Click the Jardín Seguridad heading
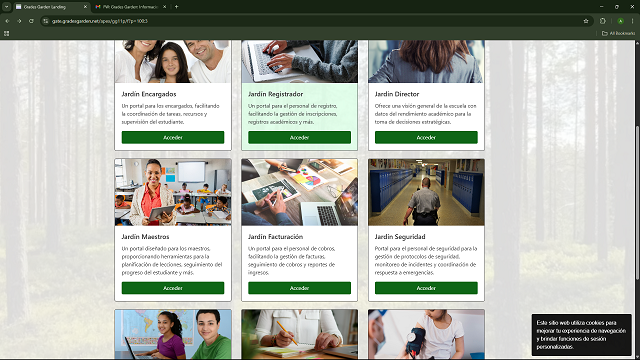The width and height of the screenshot is (640, 360). click(x=400, y=237)
